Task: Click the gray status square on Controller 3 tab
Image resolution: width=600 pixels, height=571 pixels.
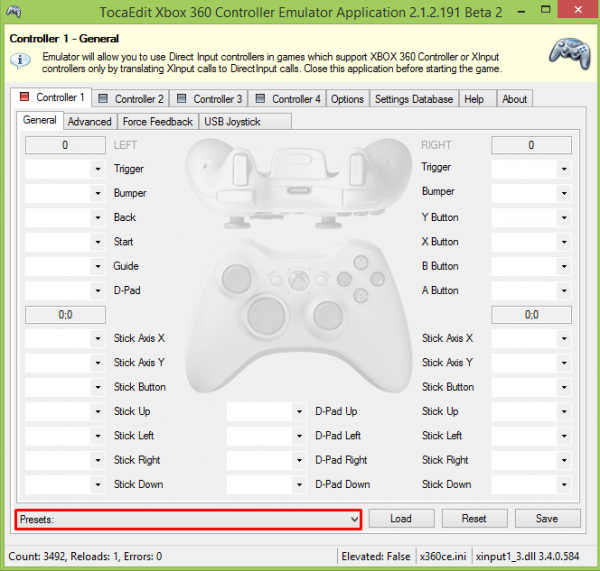Action: (x=181, y=98)
